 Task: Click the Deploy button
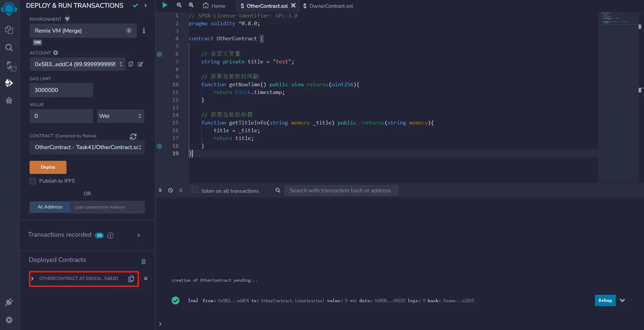48,167
